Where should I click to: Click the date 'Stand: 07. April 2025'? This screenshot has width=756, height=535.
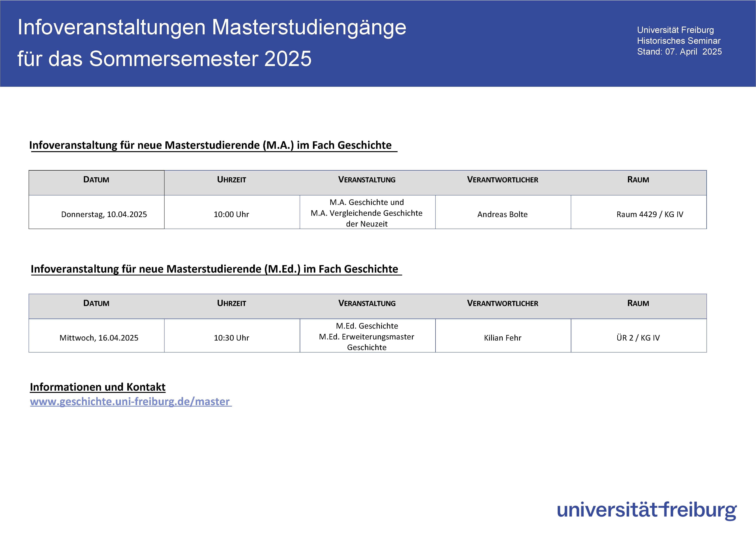pos(679,52)
